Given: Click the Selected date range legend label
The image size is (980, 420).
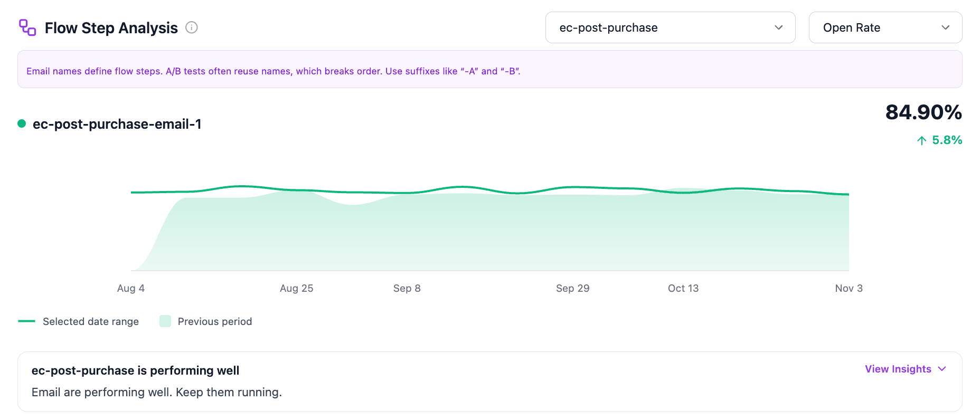Looking at the screenshot, I should (91, 321).
